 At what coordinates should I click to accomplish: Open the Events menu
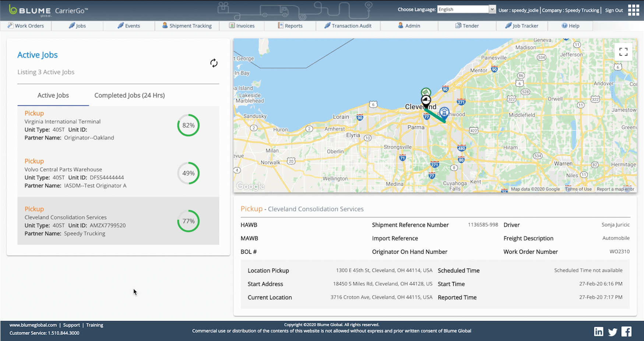point(129,26)
